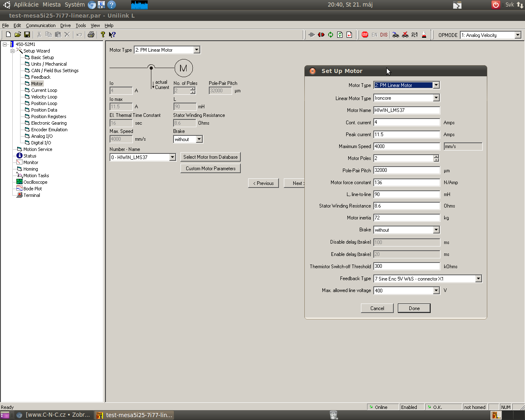The height and width of the screenshot is (420, 525).
Task: Click the Motor Name input field
Action: [x=406, y=110]
